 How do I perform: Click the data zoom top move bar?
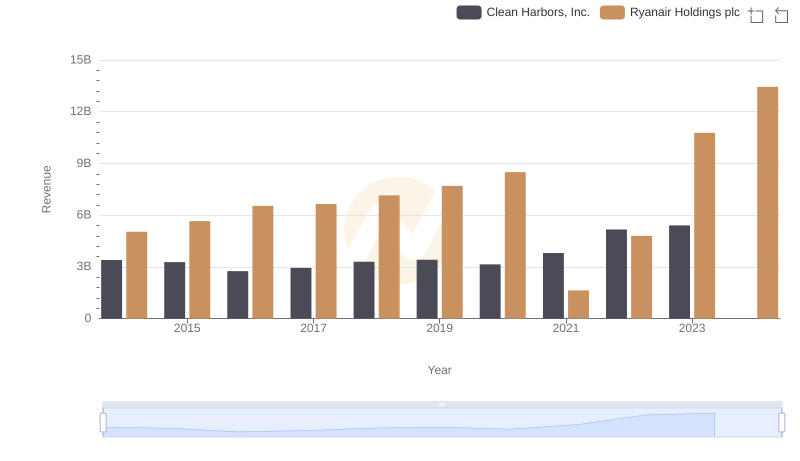(442, 404)
